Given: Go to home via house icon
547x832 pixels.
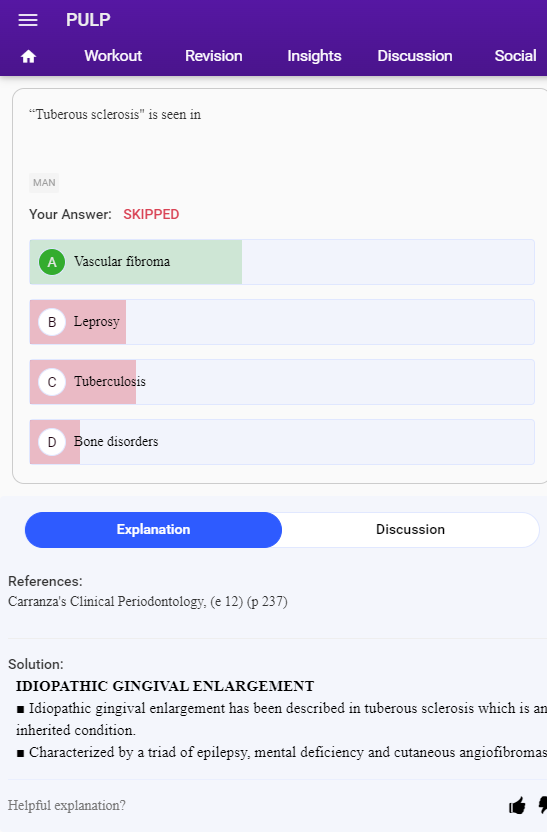Looking at the screenshot, I should pos(28,56).
